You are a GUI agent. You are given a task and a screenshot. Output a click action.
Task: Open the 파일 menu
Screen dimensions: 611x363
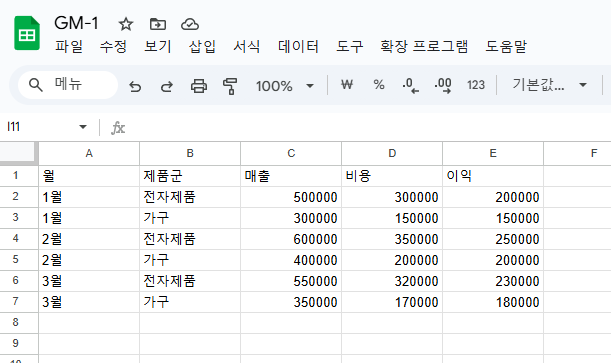point(69,46)
